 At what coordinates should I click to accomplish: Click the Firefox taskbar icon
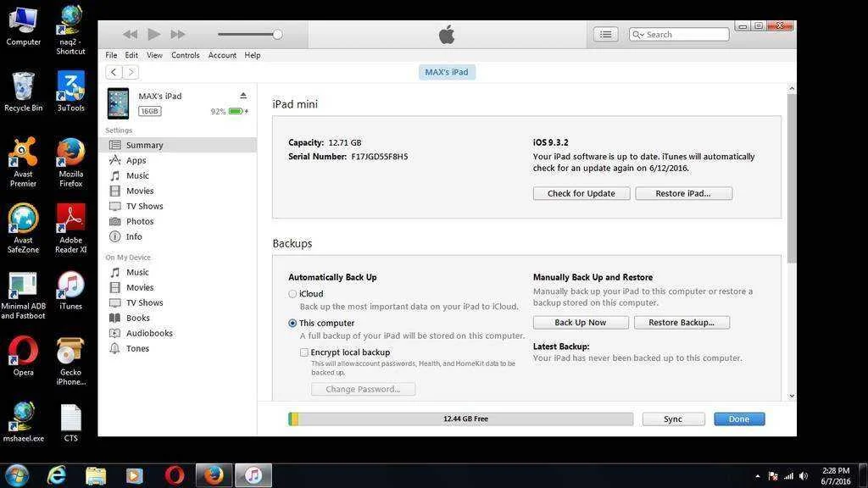tap(214, 476)
